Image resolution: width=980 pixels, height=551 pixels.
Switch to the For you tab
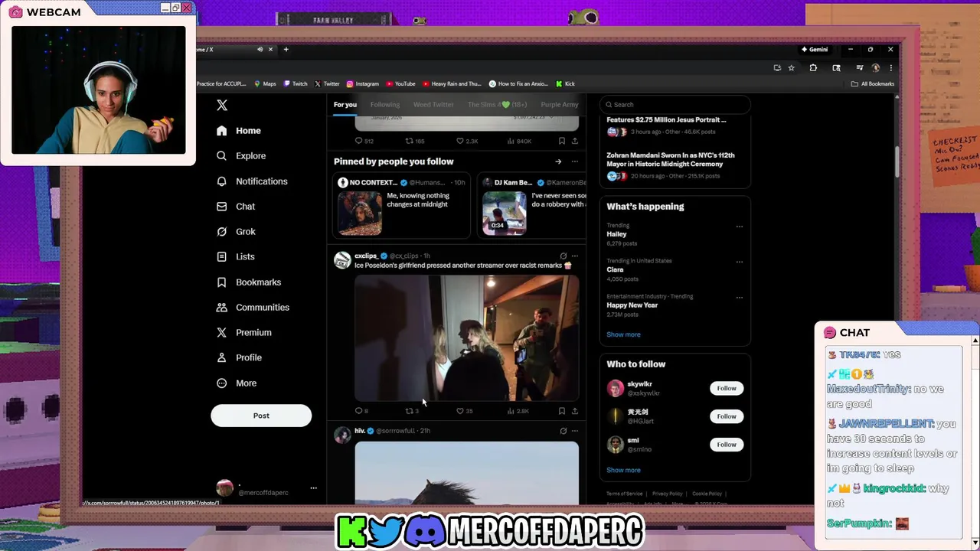(345, 105)
